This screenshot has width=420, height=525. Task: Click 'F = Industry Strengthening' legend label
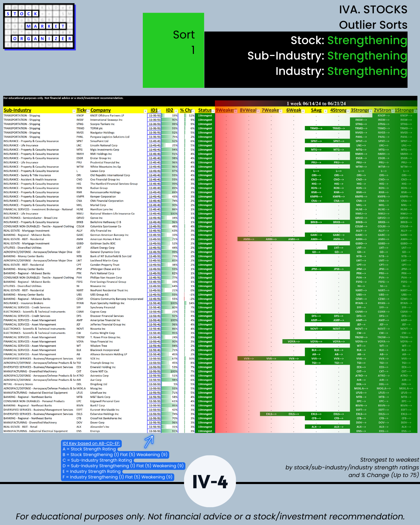(x=117, y=477)
